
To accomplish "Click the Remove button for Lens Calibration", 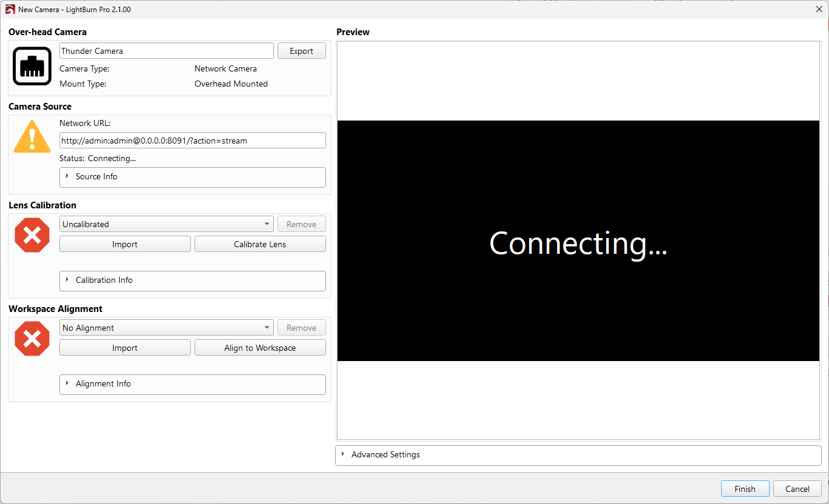I will [x=301, y=224].
